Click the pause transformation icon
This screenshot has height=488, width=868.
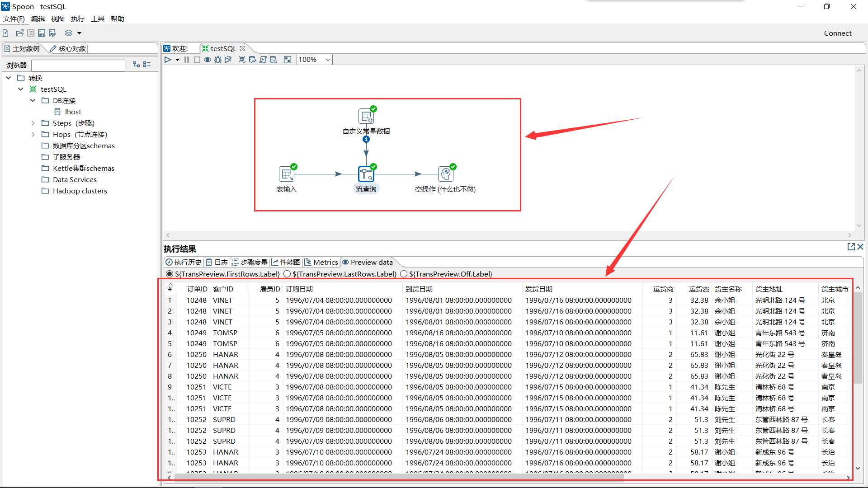pyautogui.click(x=187, y=60)
